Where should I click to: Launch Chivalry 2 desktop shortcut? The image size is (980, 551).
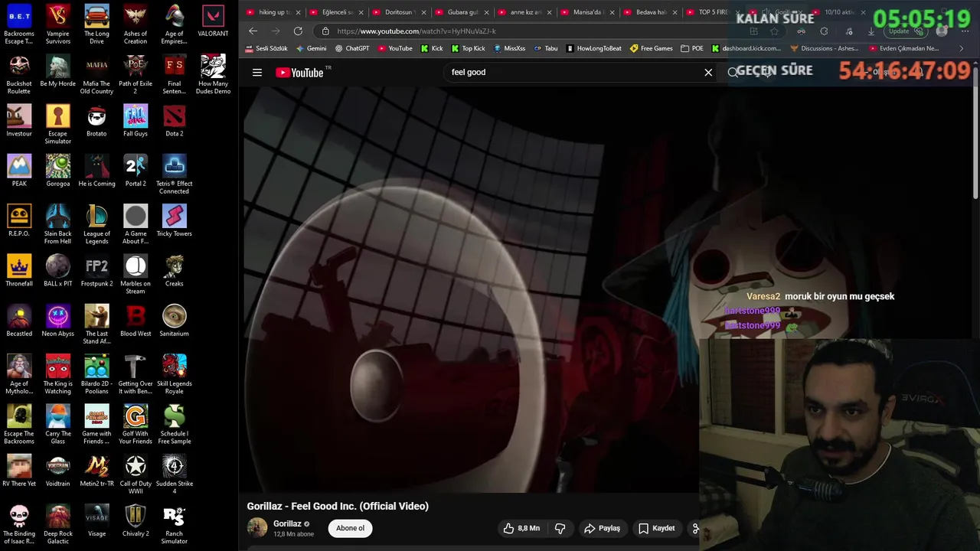(136, 520)
